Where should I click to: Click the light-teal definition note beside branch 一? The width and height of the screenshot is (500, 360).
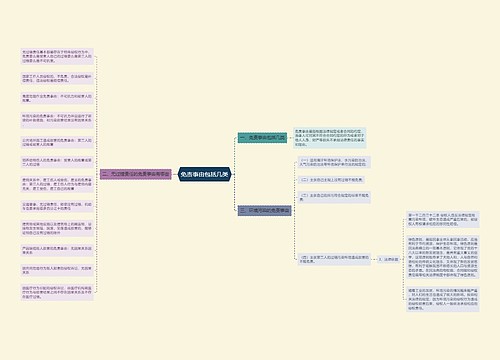tap(330, 138)
